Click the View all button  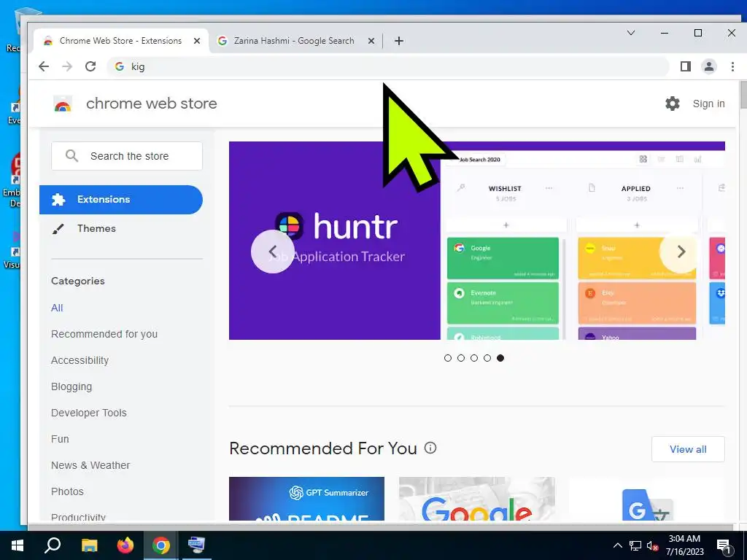[x=688, y=449]
